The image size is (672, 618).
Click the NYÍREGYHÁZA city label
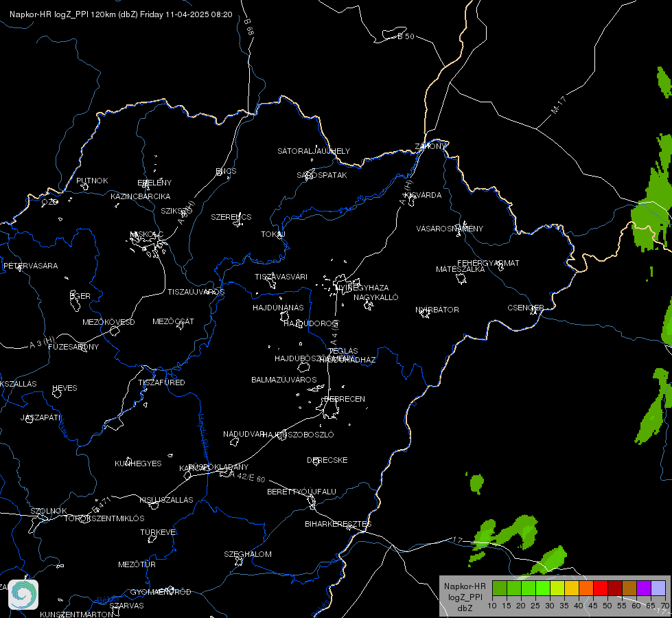click(362, 287)
